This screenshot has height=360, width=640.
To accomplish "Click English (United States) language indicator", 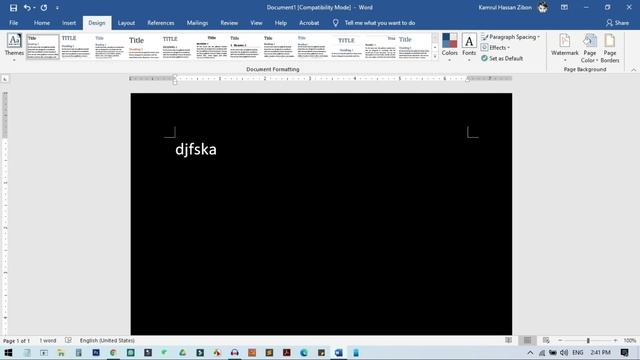I will click(107, 340).
